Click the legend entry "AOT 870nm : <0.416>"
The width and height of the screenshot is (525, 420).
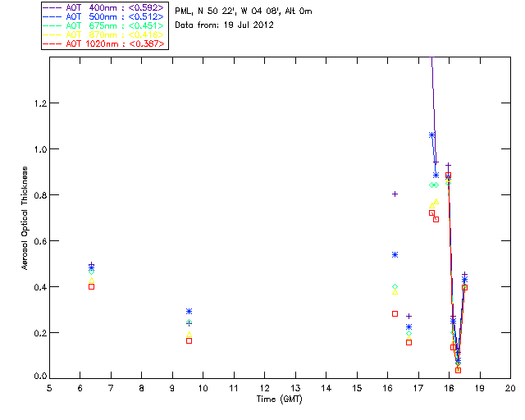pos(103,34)
